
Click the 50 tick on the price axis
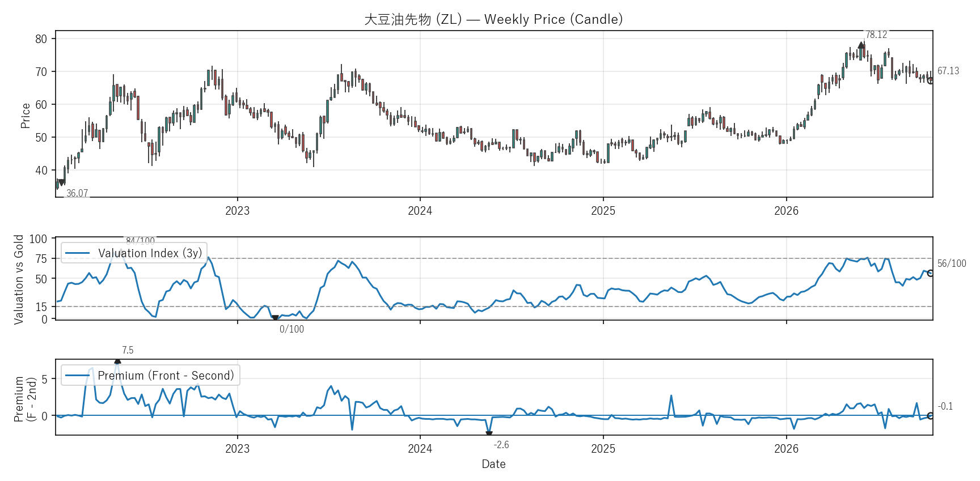coord(41,138)
